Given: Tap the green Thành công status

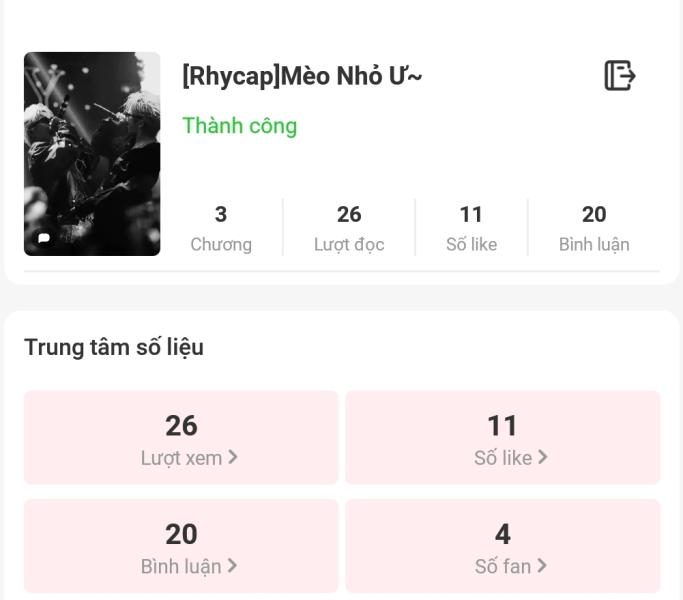Looking at the screenshot, I should (x=240, y=126).
